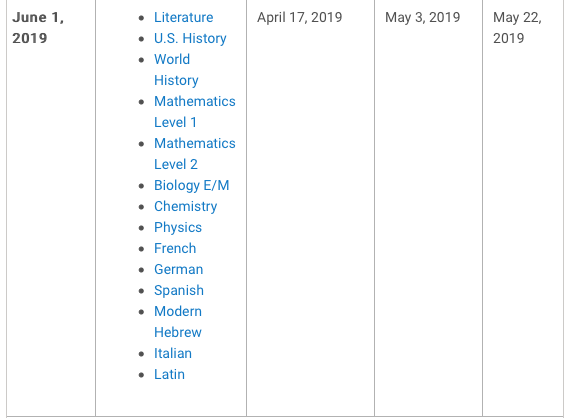The width and height of the screenshot is (571, 418).
Task: Open the Modern Hebrew link
Action: click(x=178, y=322)
